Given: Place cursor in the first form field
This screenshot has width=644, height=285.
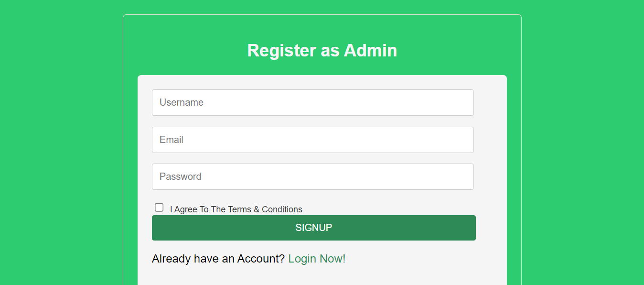Looking at the screenshot, I should (x=312, y=102).
